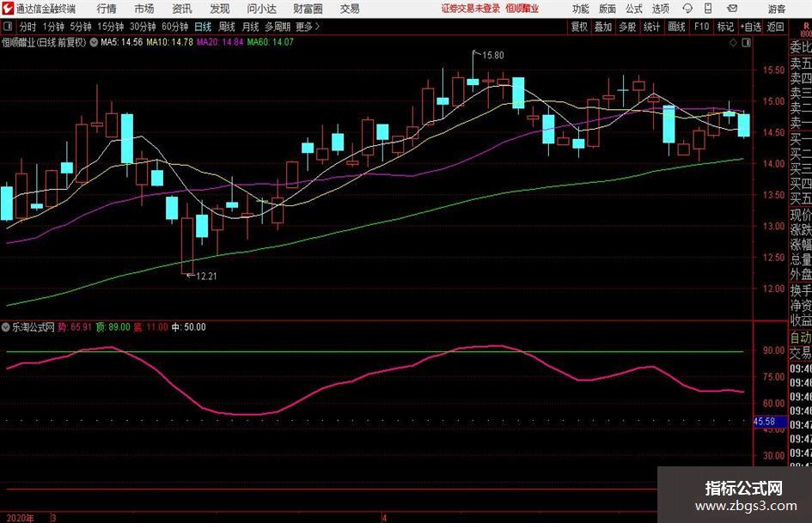Click the 叠加 overlay button
This screenshot has height=523, width=812.
tap(603, 27)
